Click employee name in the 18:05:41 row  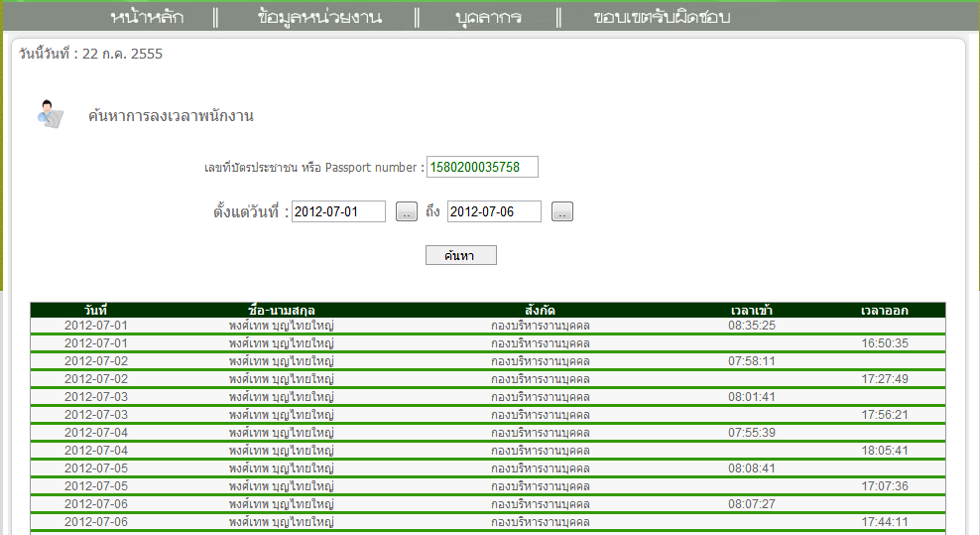click(282, 450)
